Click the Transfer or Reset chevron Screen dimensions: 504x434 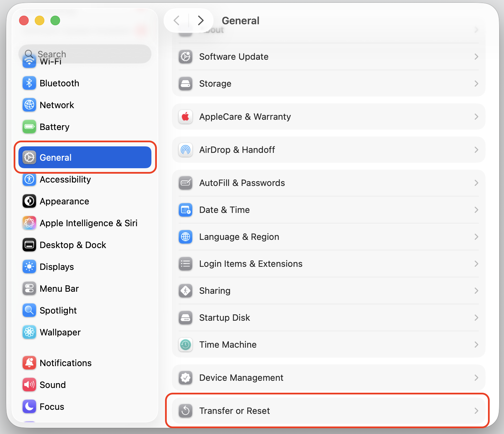pyautogui.click(x=476, y=411)
